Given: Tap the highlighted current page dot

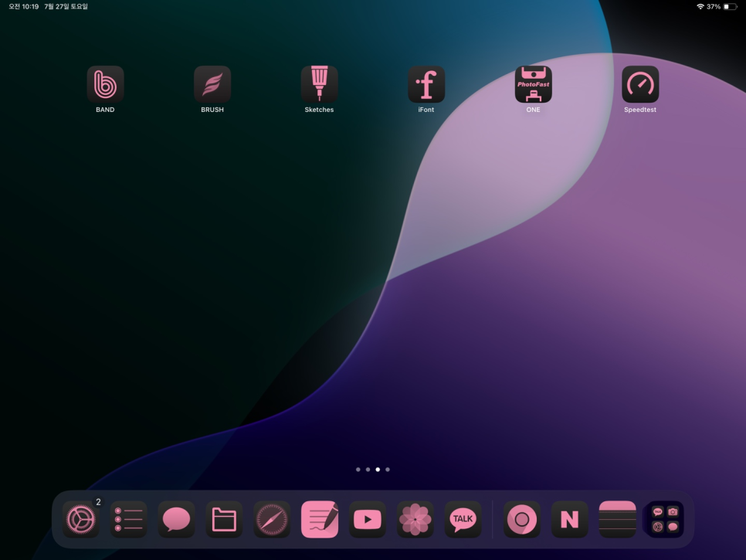Looking at the screenshot, I should 378,470.
